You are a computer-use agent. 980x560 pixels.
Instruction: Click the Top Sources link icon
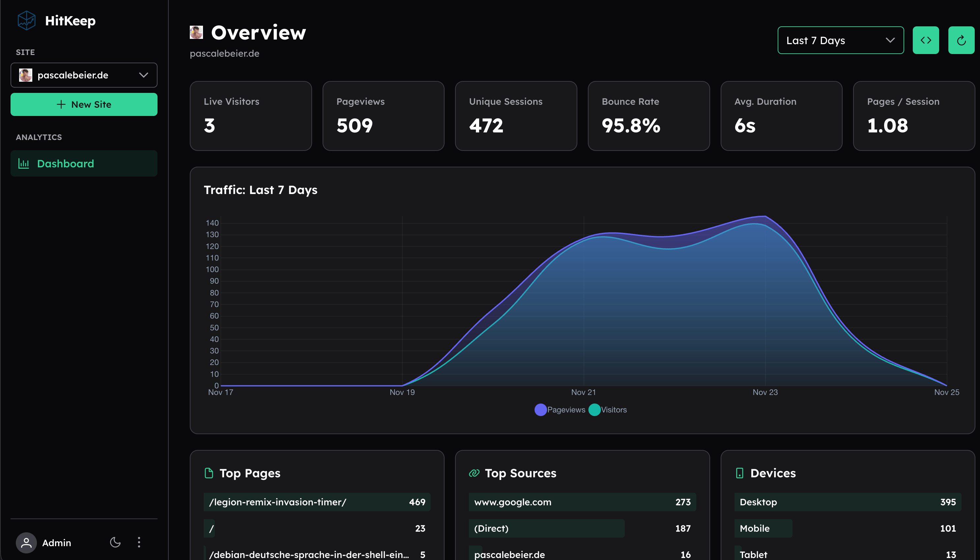474,473
